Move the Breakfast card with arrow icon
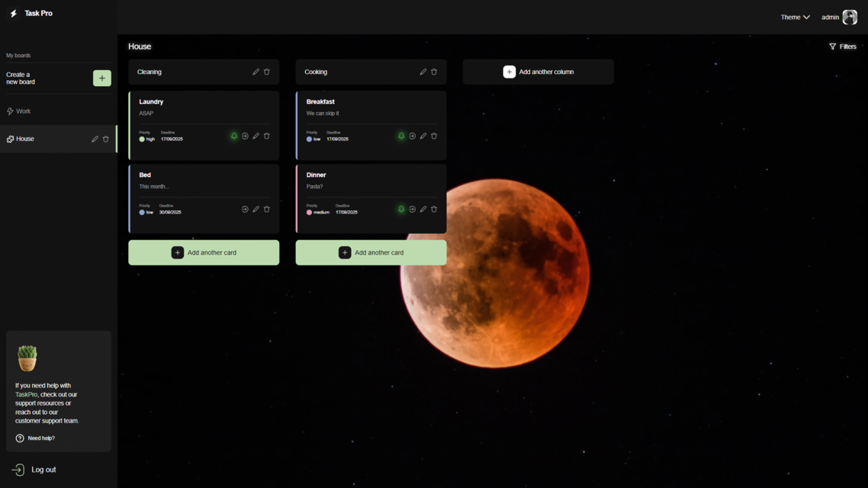This screenshot has width=868, height=488. (x=413, y=136)
